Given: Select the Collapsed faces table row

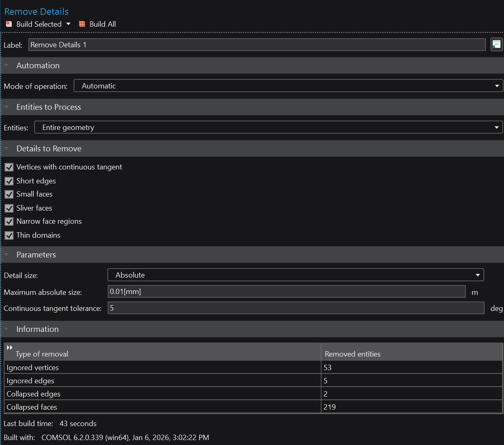Looking at the screenshot, I should (x=162, y=407).
